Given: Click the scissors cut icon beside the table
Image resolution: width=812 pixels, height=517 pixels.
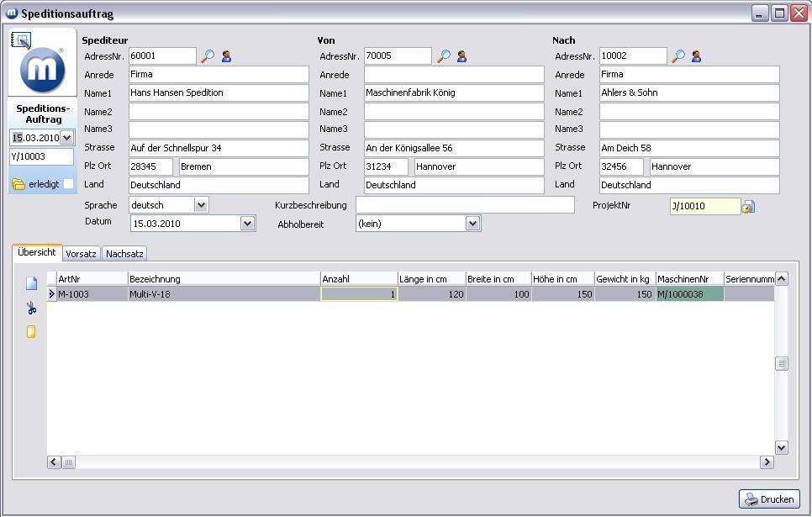Looking at the screenshot, I should coord(31,309).
